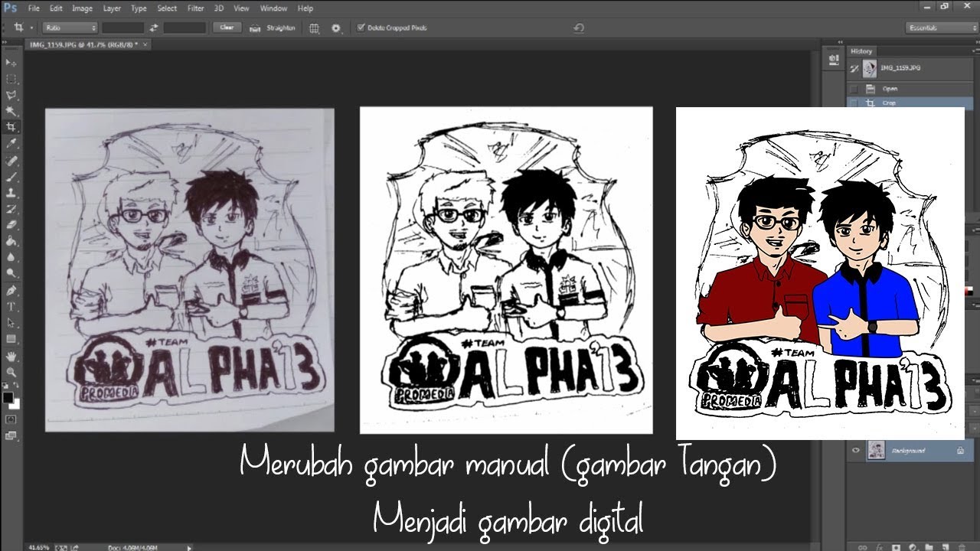Set history brush source to Open state
Image resolution: width=980 pixels, height=551 pixels.
(x=854, y=89)
